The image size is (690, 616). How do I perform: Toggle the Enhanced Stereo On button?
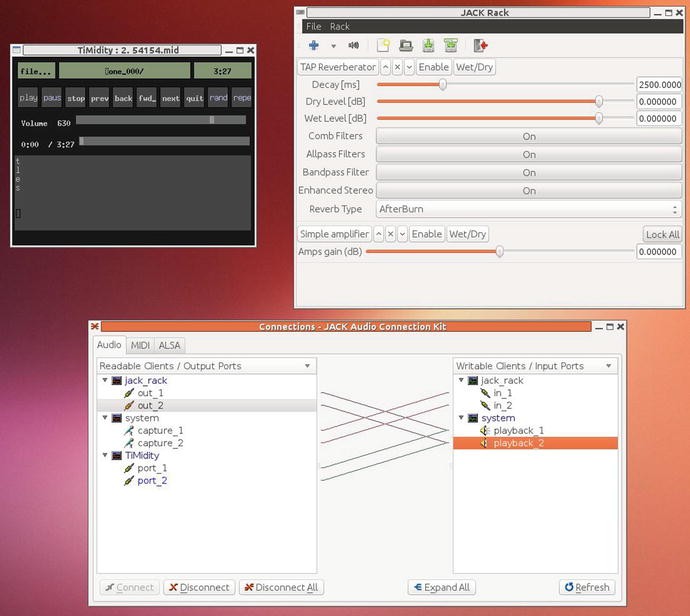pos(529,191)
